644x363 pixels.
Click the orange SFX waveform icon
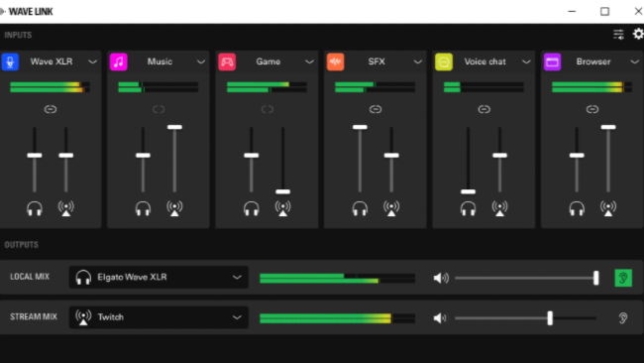[x=335, y=61]
